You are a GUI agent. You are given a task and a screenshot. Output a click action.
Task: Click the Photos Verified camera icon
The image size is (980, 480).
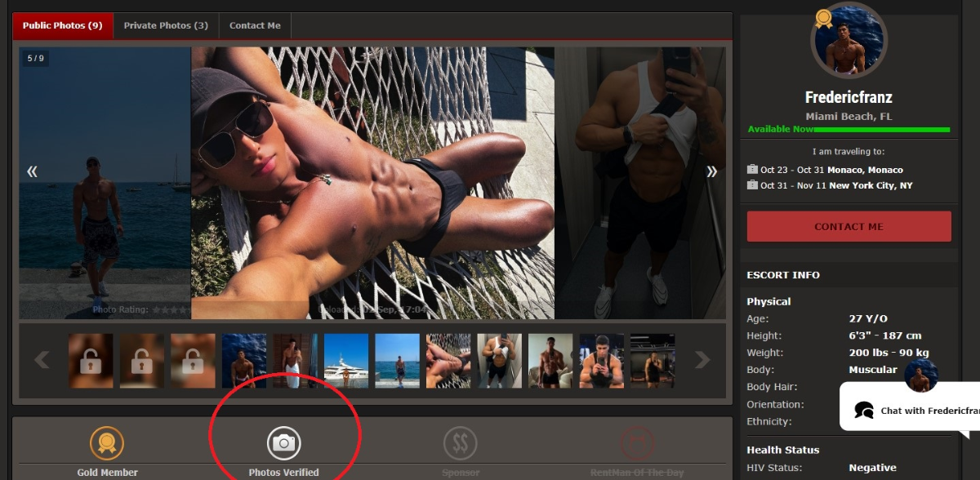click(x=284, y=443)
